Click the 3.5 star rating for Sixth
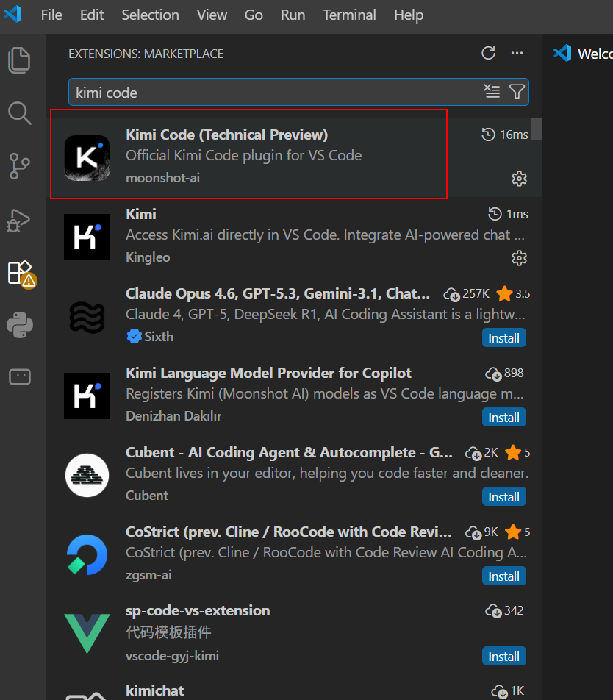Image resolution: width=613 pixels, height=700 pixels. [513, 294]
